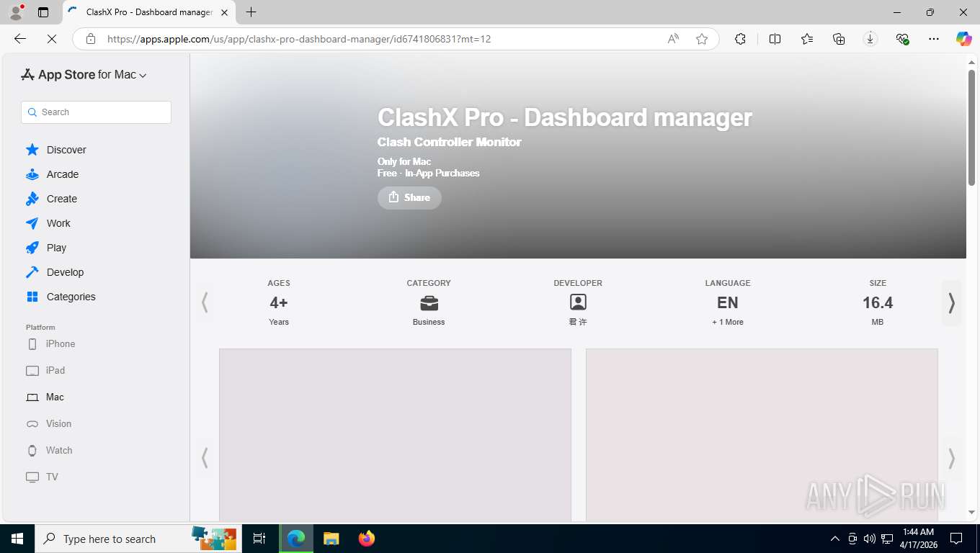Show previous app info badges arrow
The image size is (980, 553).
pyautogui.click(x=205, y=303)
